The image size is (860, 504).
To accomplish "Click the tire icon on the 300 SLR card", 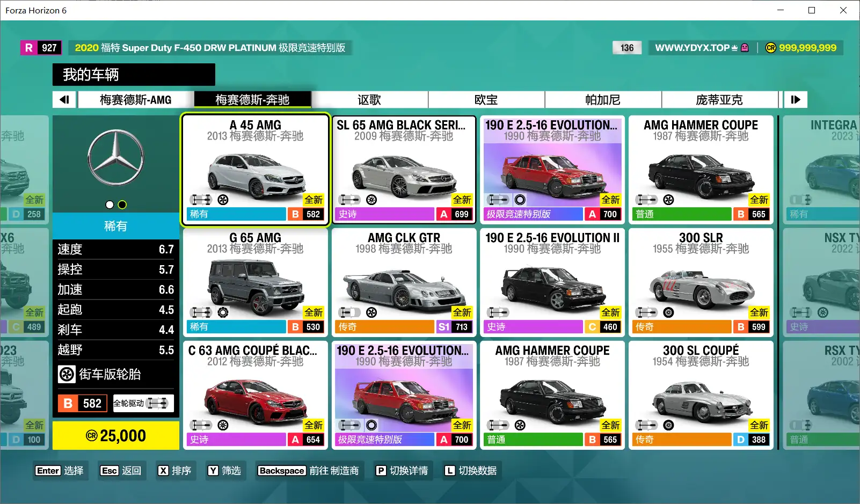I will (x=668, y=312).
